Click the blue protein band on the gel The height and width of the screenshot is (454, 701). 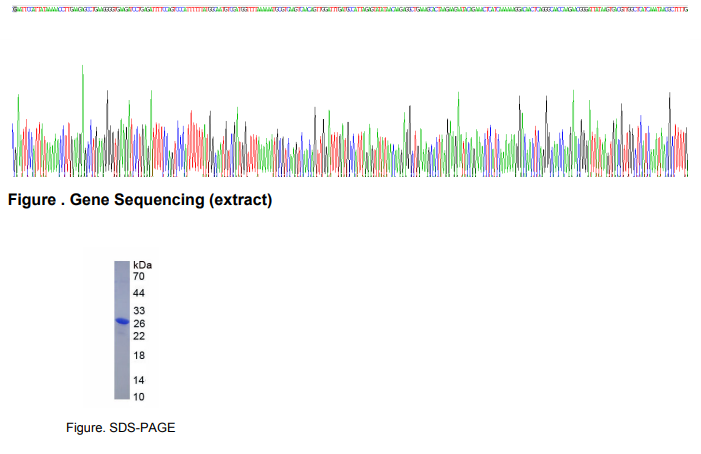(122, 321)
